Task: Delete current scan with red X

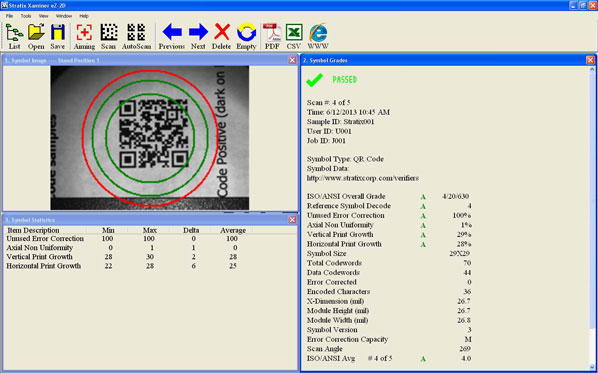Action: click(222, 36)
